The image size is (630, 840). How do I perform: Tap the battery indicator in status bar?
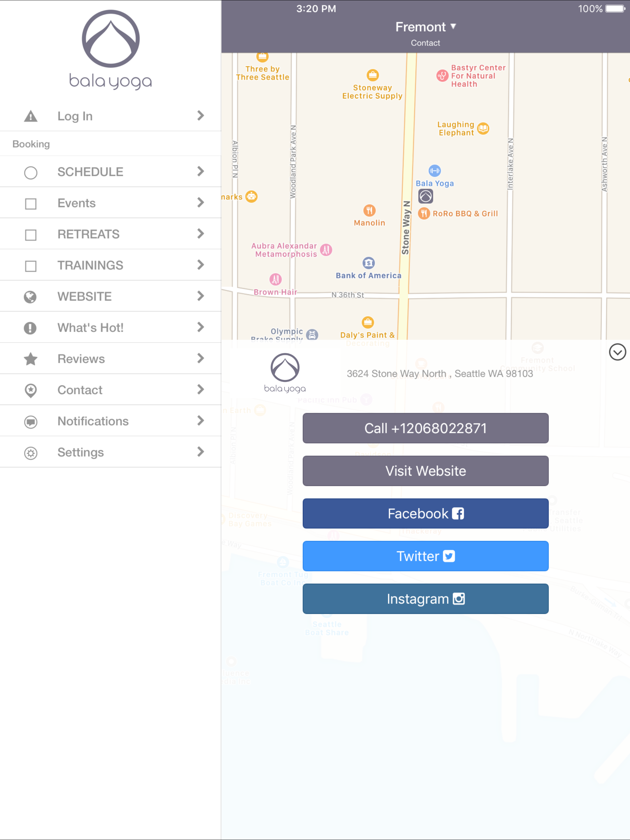616,8
